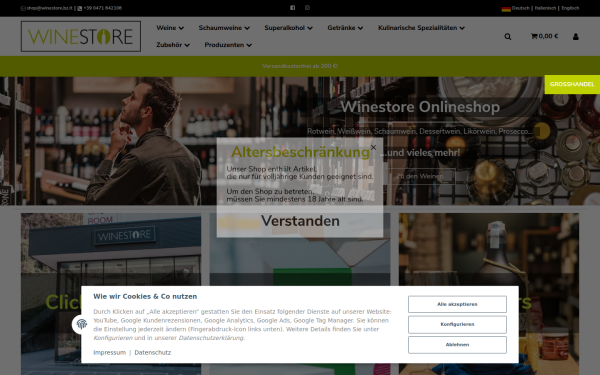Expand the Produzenten menu

(x=228, y=45)
